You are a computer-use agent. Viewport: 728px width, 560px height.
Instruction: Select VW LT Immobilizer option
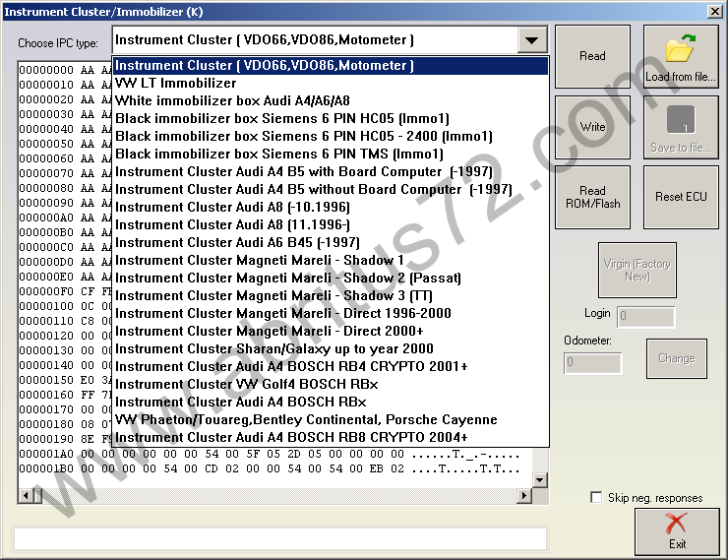click(x=331, y=83)
